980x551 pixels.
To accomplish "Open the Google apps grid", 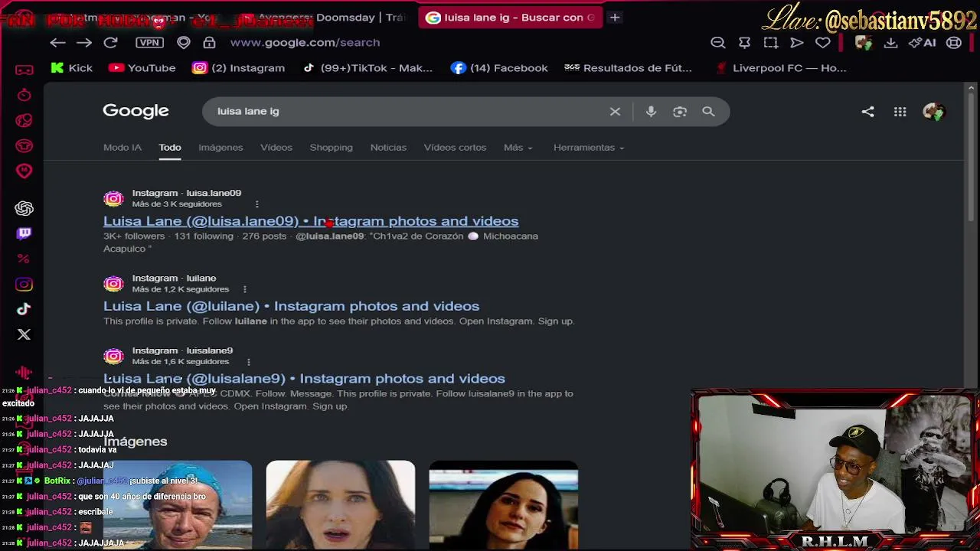I will (900, 112).
